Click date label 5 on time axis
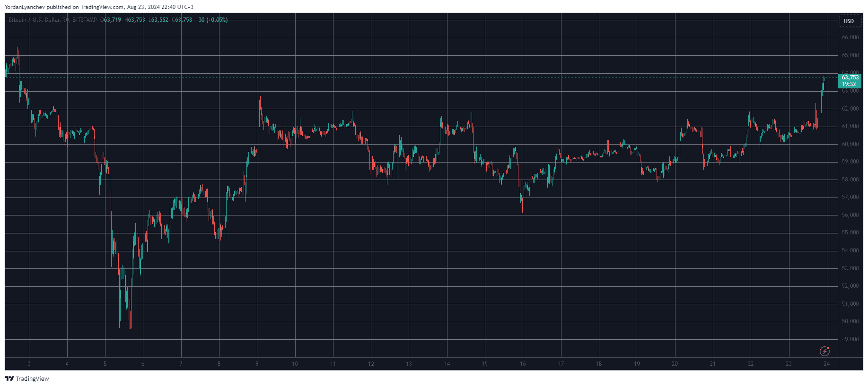This screenshot has width=868, height=387. tap(105, 364)
